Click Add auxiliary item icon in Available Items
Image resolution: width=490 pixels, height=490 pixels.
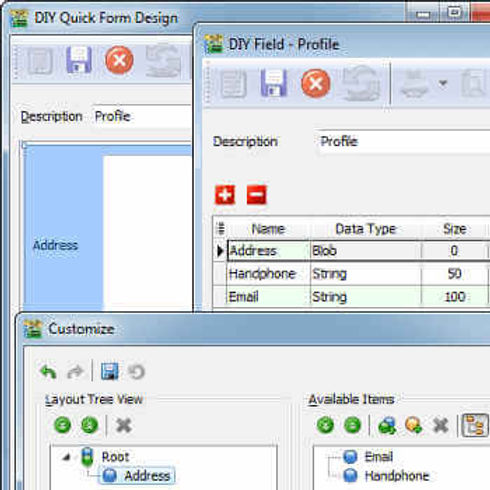(414, 425)
